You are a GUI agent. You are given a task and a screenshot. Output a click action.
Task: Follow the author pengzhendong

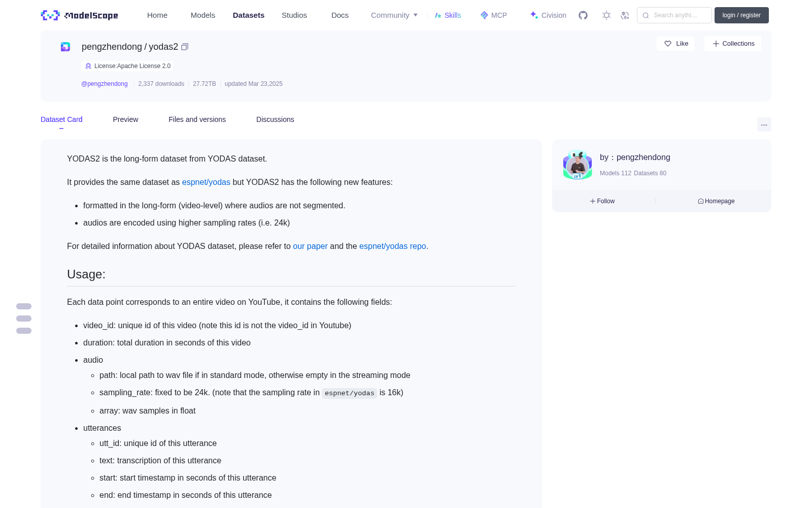602,201
